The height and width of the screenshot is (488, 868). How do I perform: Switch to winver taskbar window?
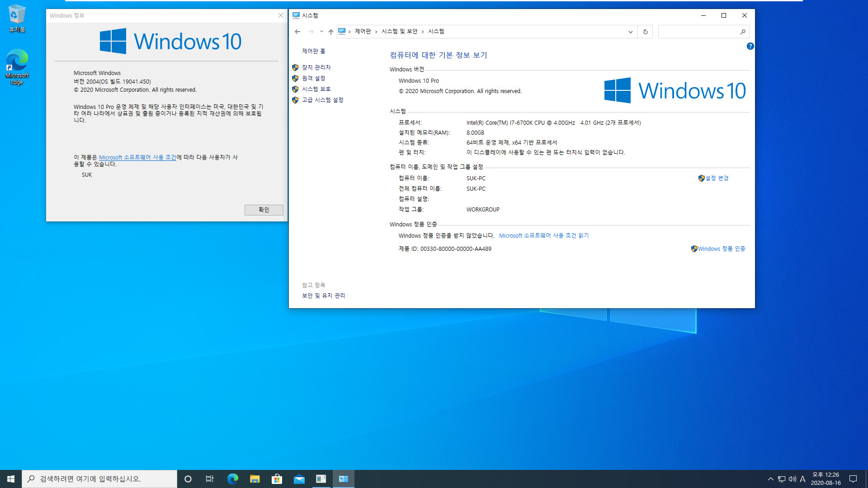tap(321, 479)
